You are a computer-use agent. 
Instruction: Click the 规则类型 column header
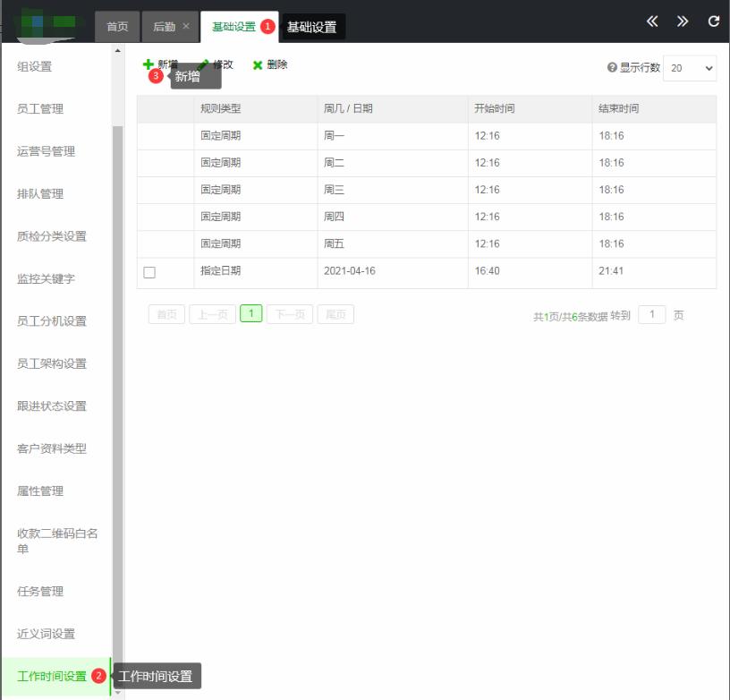point(221,109)
